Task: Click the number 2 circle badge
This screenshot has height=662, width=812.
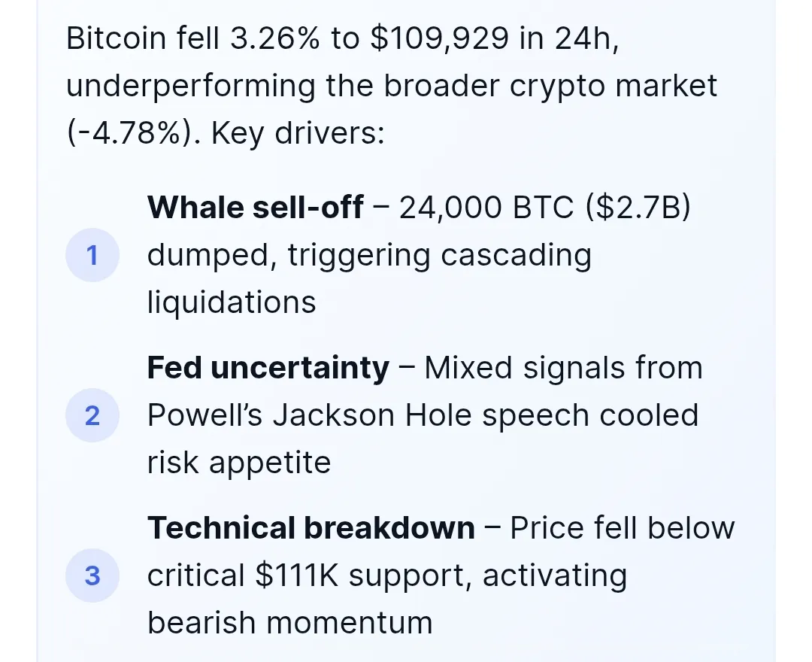Action: [92, 415]
